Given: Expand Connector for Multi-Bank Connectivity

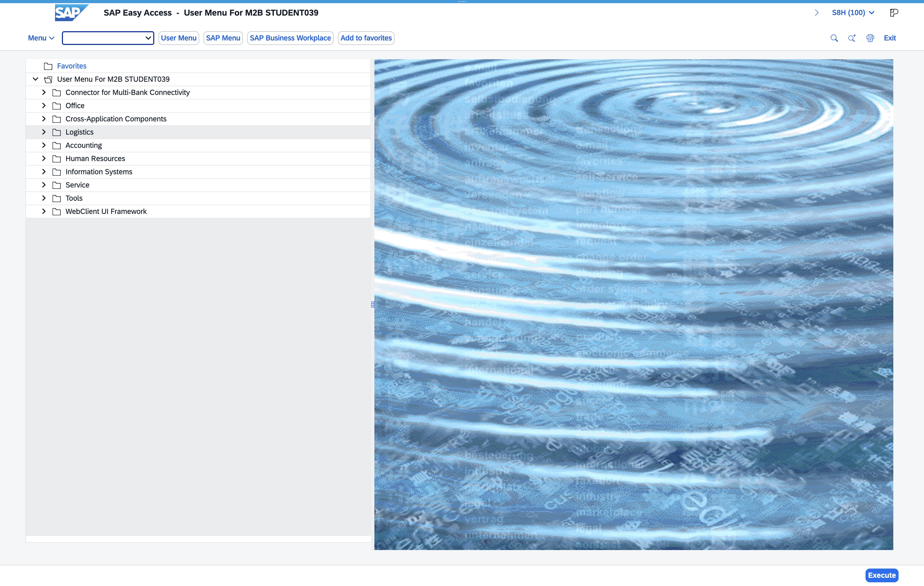Looking at the screenshot, I should [44, 93].
